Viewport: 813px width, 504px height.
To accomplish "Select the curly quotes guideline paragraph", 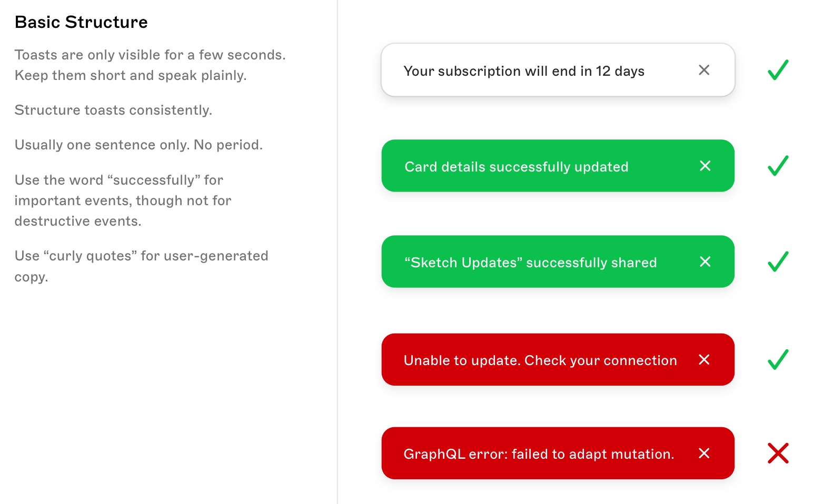I will (x=141, y=266).
